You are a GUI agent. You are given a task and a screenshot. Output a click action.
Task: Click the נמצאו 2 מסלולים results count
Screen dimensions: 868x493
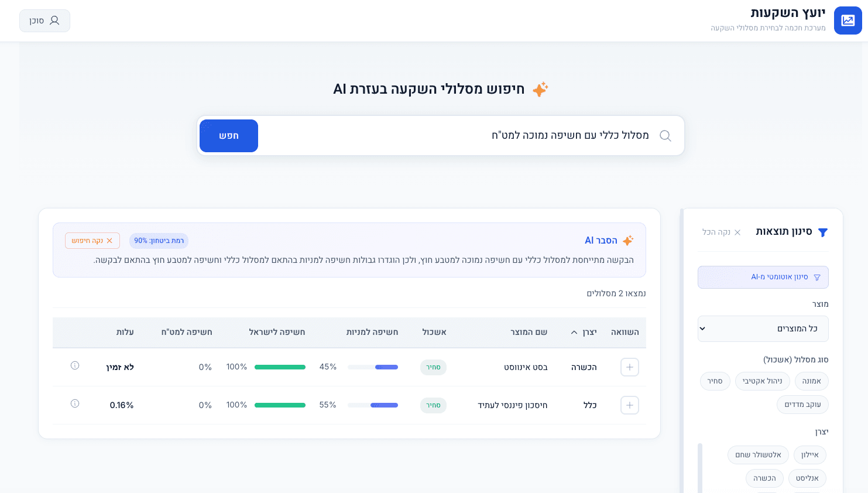tap(616, 293)
